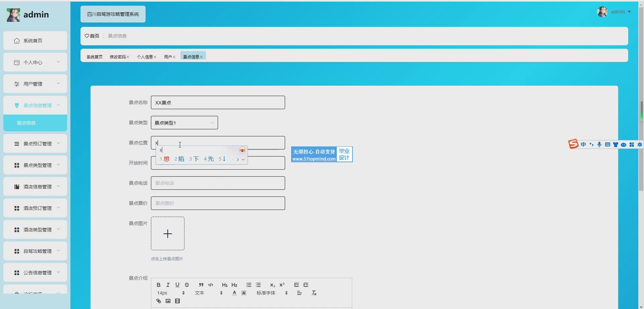Insert a hyperlink in the editor
The height and width of the screenshot is (309, 644).
tap(159, 301)
